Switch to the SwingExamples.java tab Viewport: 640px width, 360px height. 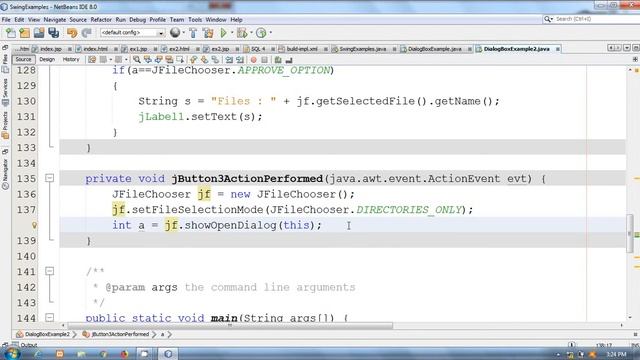(362, 49)
